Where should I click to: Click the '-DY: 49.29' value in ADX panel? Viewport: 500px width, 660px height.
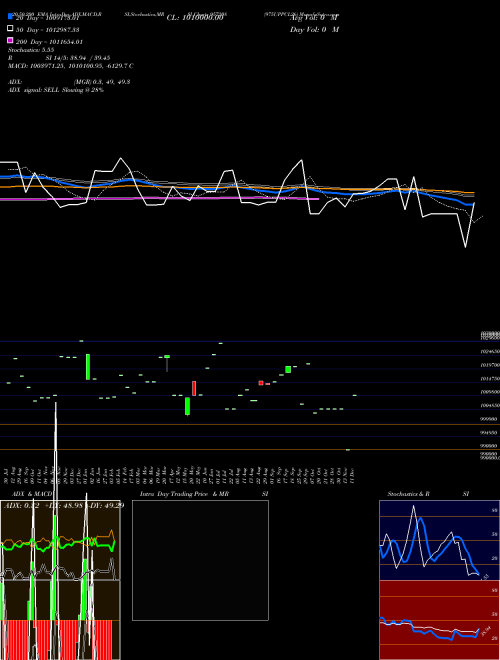106,505
